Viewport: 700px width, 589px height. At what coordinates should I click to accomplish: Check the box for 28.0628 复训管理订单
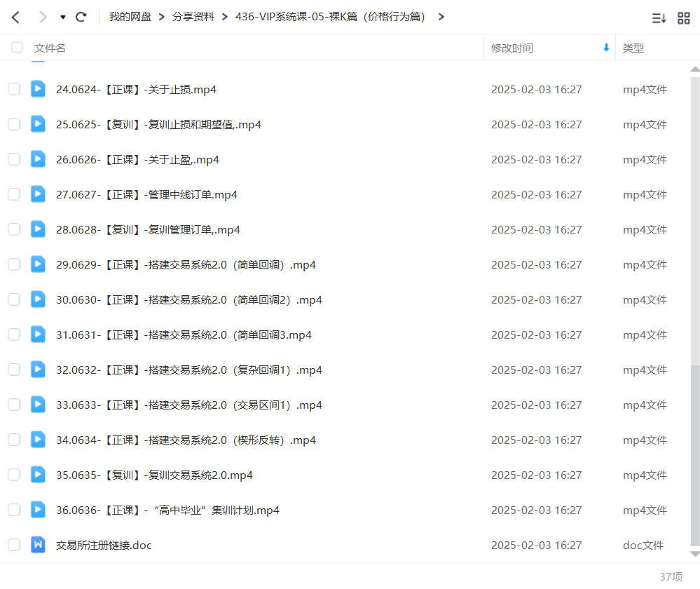tap(14, 229)
